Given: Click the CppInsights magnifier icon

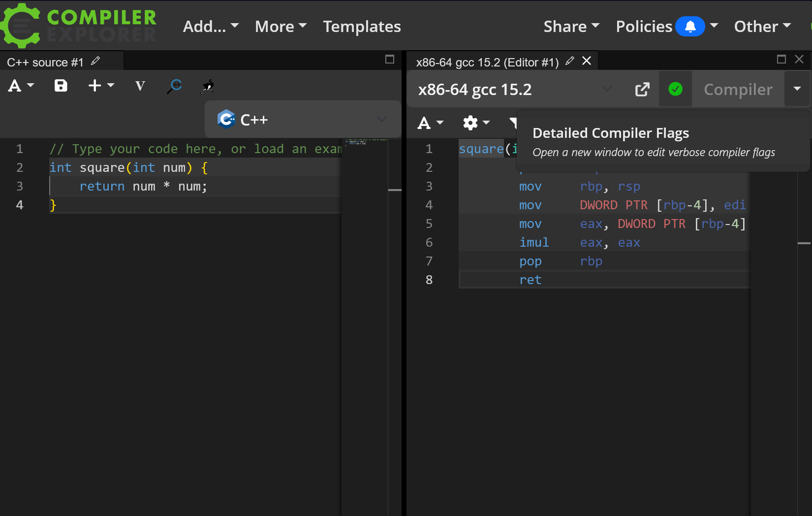Looking at the screenshot, I should click(x=175, y=86).
